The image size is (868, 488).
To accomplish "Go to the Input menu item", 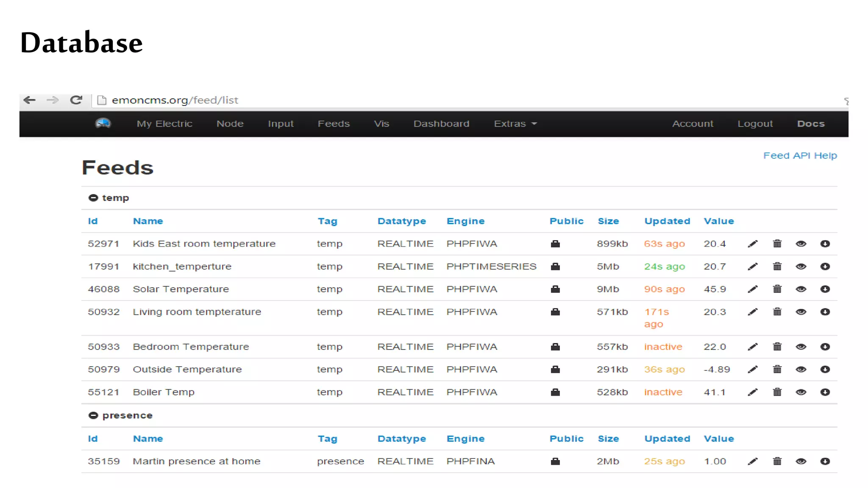I will 281,124.
